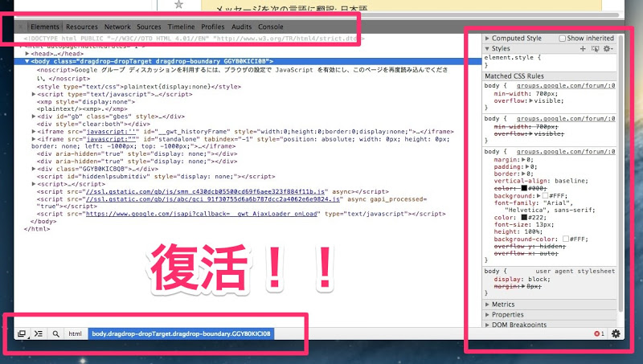Screen dimensions: 643x364
Task: Add a new style rule with plus icon
Action: point(583,48)
